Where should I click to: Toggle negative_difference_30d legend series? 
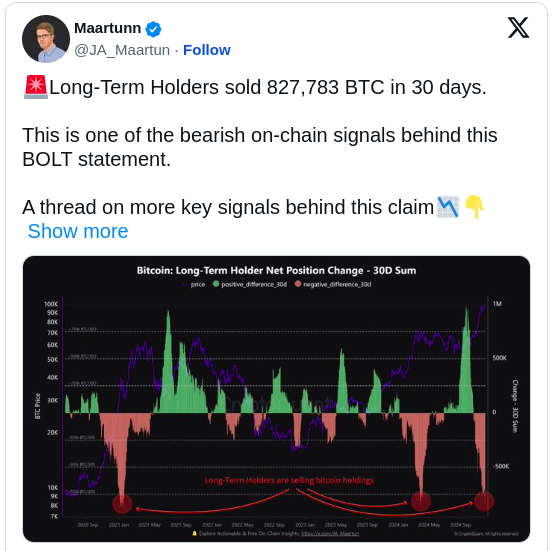[333, 285]
